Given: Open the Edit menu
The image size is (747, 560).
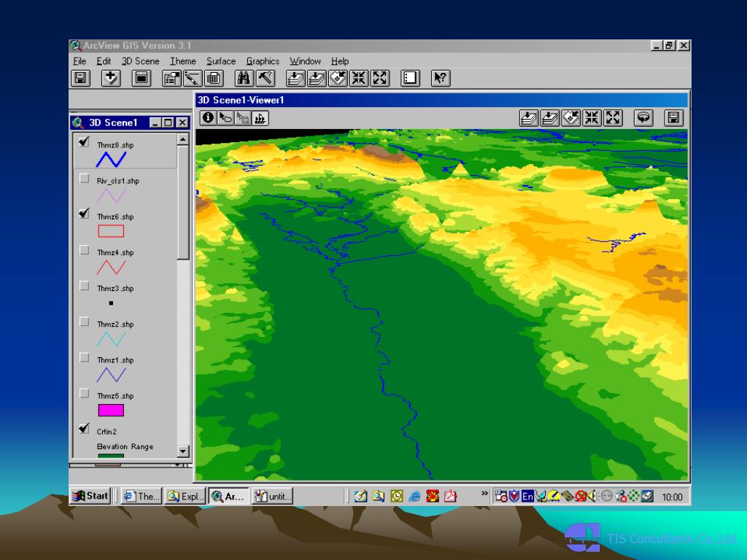Looking at the screenshot, I should pos(104,61).
